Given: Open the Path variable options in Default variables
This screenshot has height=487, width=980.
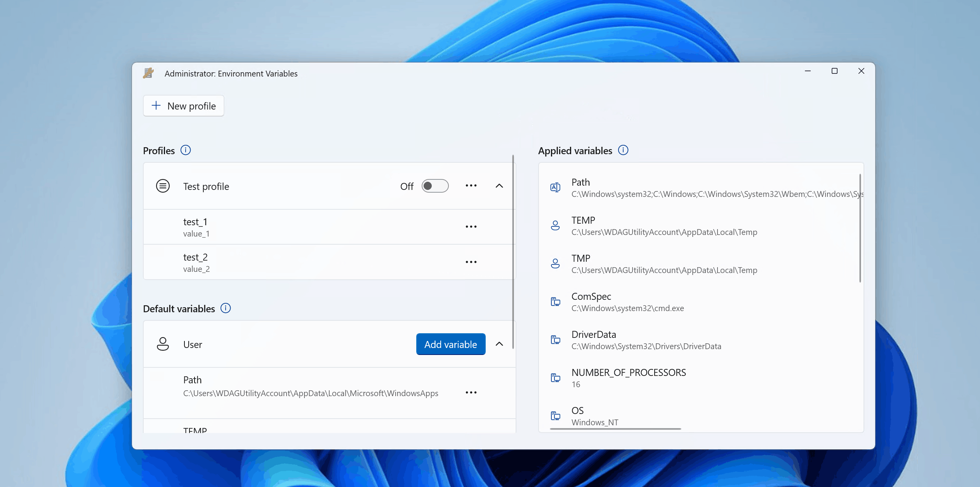Looking at the screenshot, I should click(x=472, y=393).
